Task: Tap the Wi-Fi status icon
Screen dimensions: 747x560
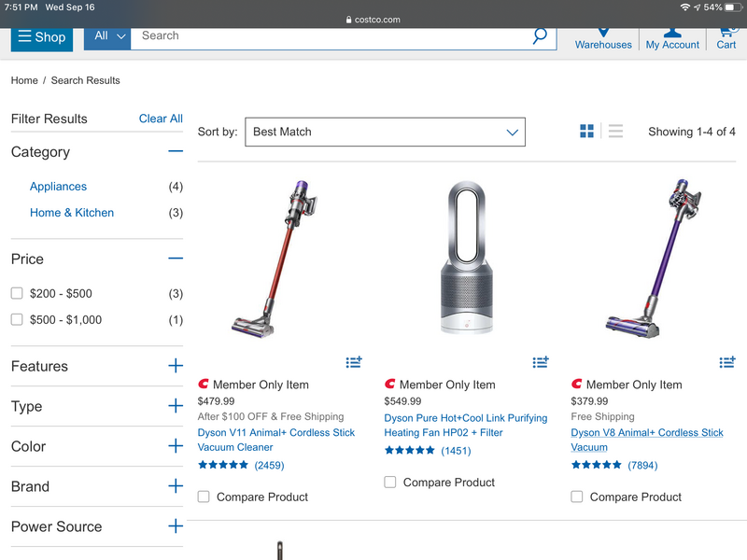Action: point(685,7)
